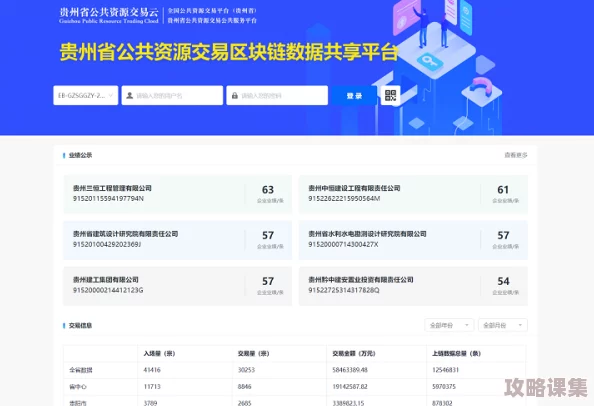The image size is (594, 406).
Task: Click value 58463389.48 in 全省数据 row
Action: coord(350,370)
